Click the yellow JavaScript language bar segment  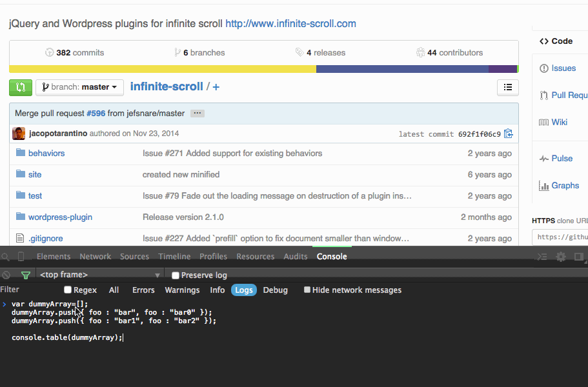click(163, 69)
